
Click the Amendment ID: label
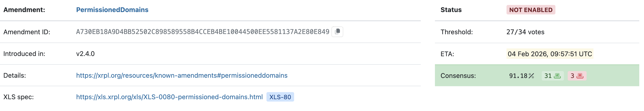pyautogui.click(x=27, y=32)
